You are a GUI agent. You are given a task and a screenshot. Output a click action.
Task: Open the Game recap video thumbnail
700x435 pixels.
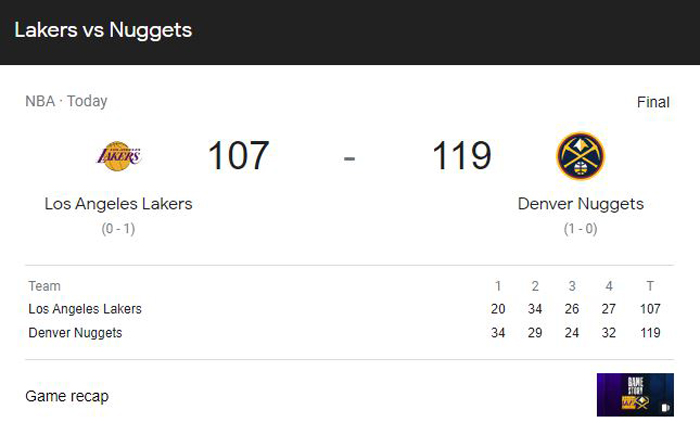[x=635, y=395]
